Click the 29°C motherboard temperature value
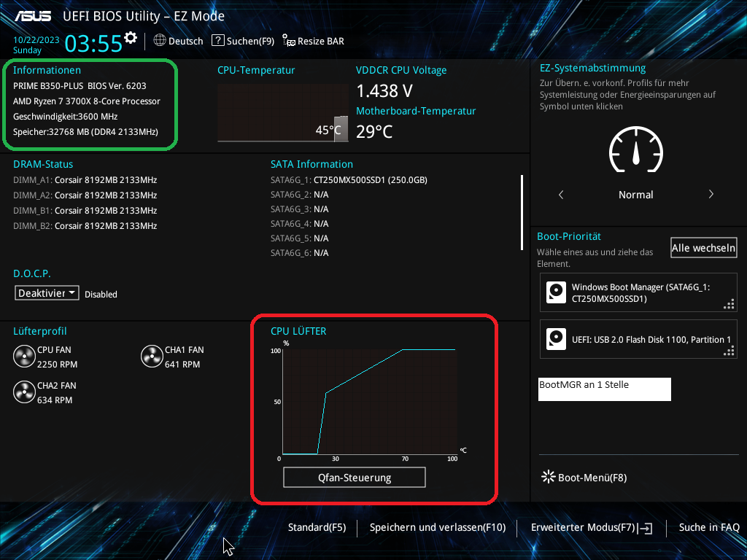This screenshot has width=747, height=560. tap(374, 131)
